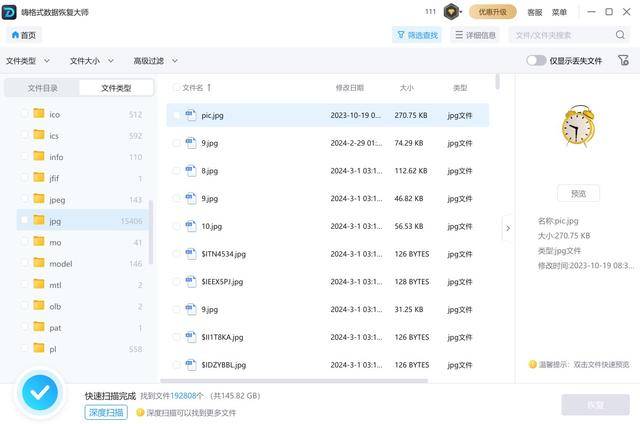Click the jpeg folder icon
Screen dimensions: 640x424
click(x=39, y=198)
